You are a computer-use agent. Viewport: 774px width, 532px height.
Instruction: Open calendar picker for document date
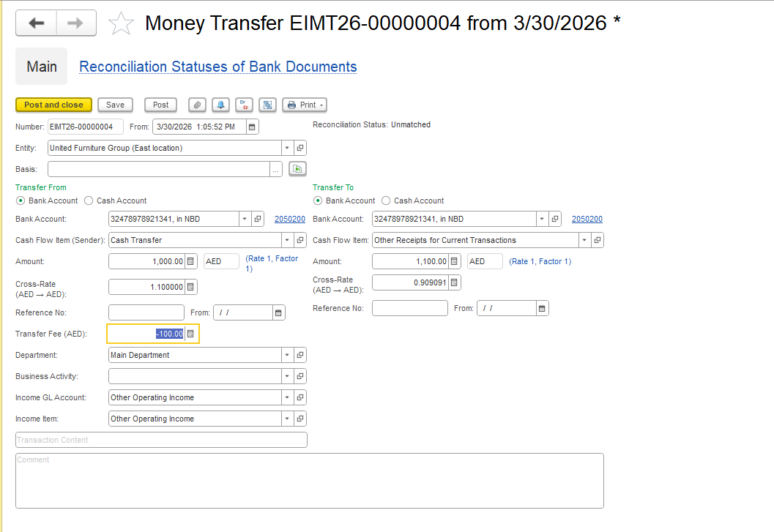point(252,127)
